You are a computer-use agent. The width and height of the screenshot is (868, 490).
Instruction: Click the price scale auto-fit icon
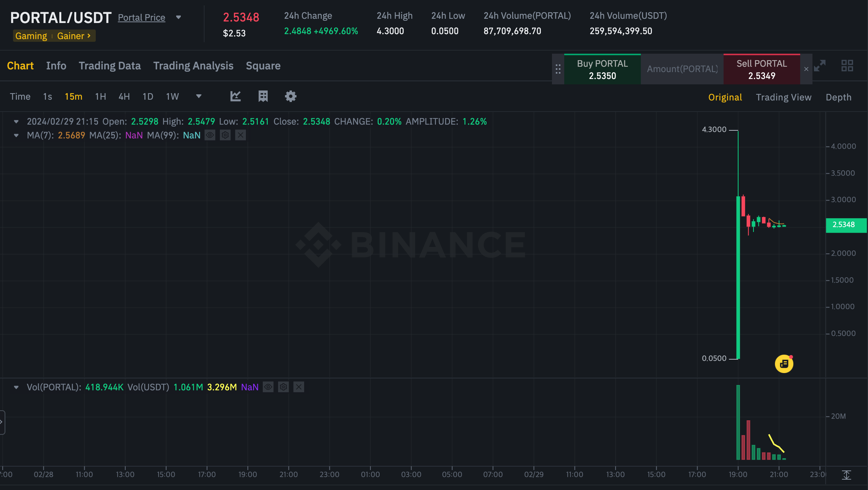tap(847, 475)
